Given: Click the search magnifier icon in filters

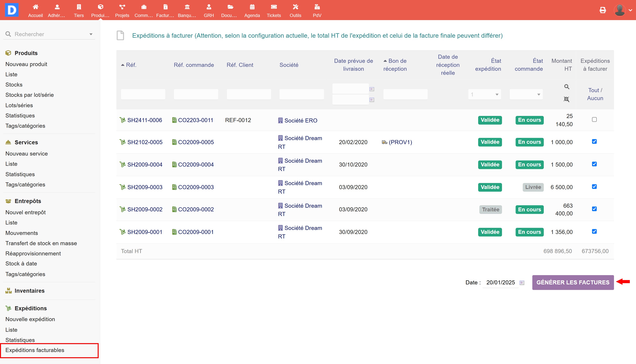Looking at the screenshot, I should (567, 87).
